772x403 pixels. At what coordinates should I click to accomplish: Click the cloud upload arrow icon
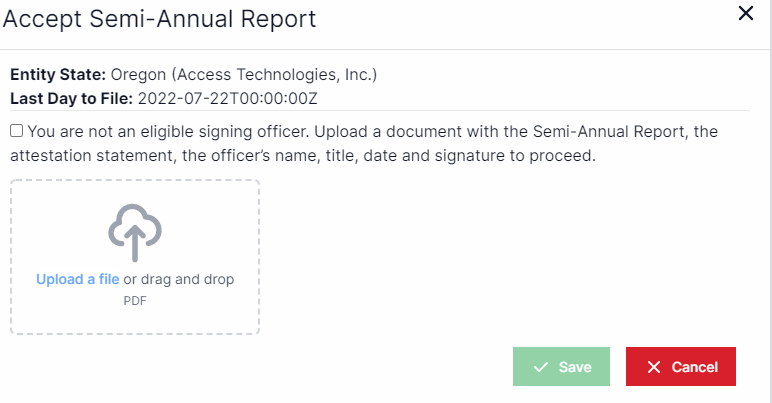click(x=135, y=231)
